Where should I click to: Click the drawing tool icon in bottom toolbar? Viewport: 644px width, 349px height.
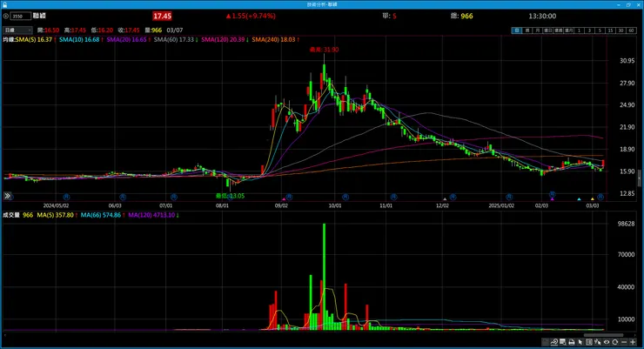click(x=554, y=342)
